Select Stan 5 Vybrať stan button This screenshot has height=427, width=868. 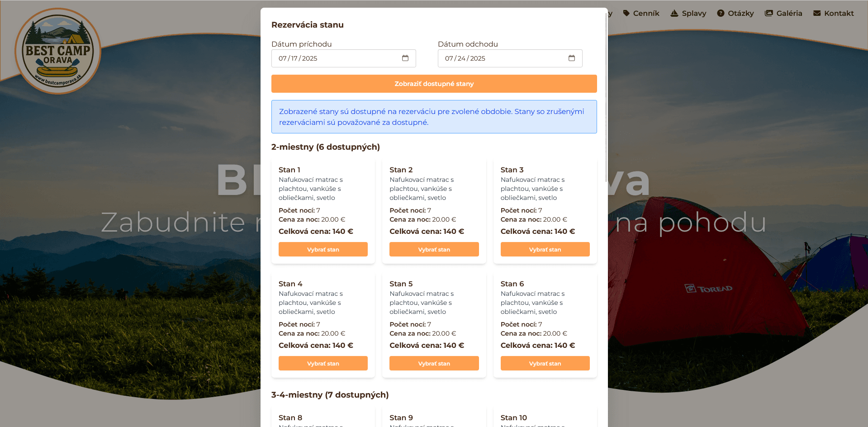pos(434,363)
